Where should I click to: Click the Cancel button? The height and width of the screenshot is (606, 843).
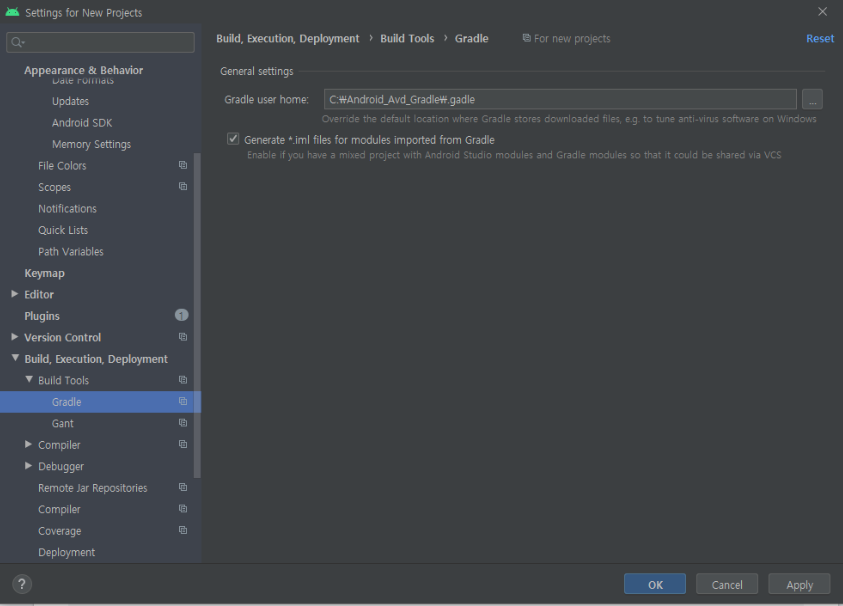coord(727,584)
